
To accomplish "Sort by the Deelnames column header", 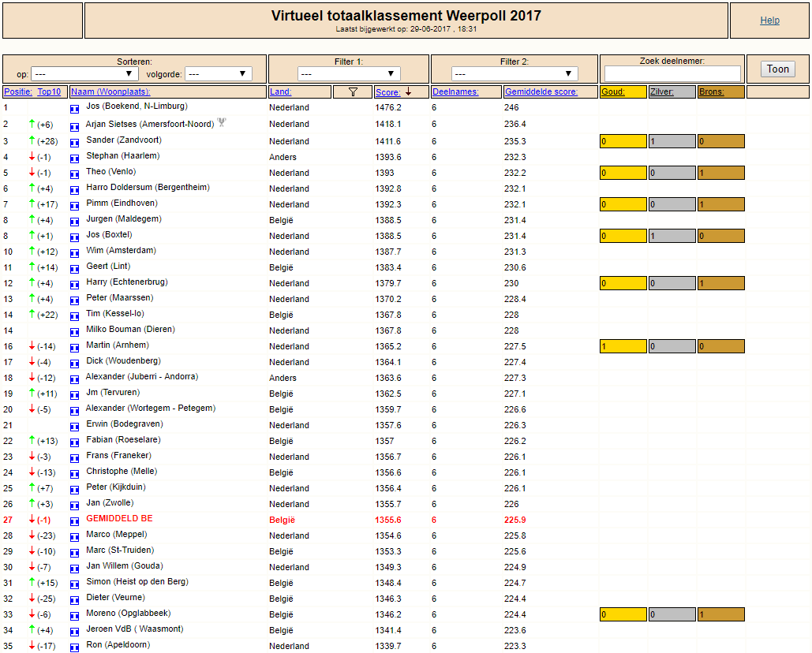I will click(455, 91).
